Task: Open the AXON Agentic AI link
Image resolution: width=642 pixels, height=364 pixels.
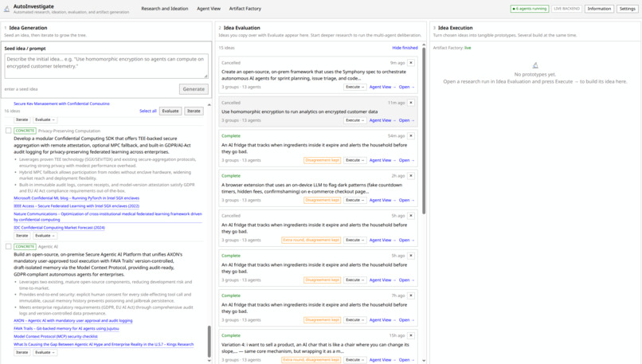Action: tap(72, 321)
